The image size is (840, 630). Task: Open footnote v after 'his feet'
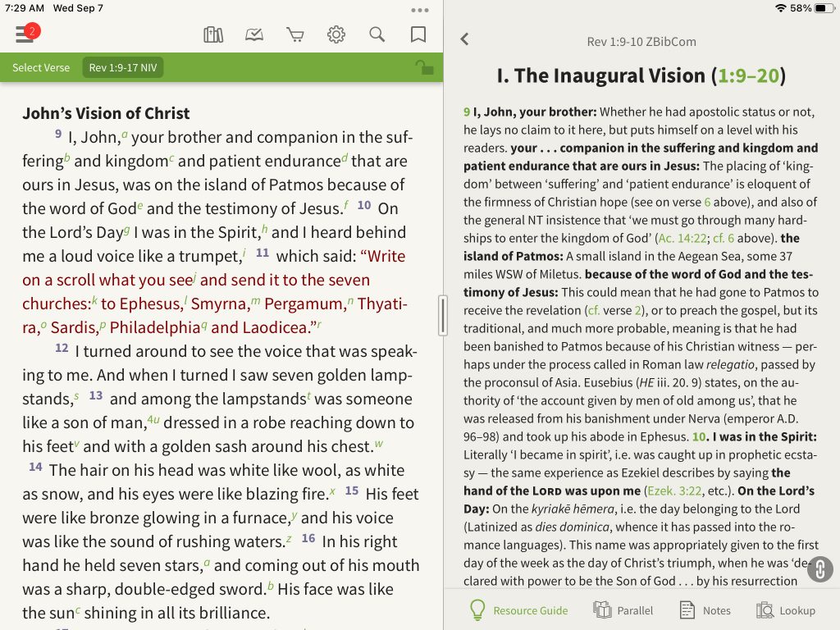point(76,443)
